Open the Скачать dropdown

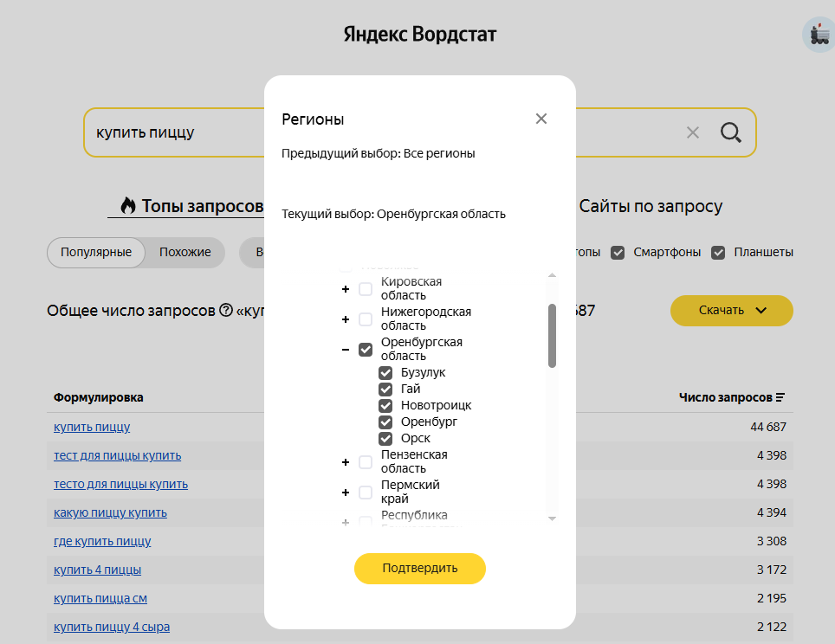732,310
